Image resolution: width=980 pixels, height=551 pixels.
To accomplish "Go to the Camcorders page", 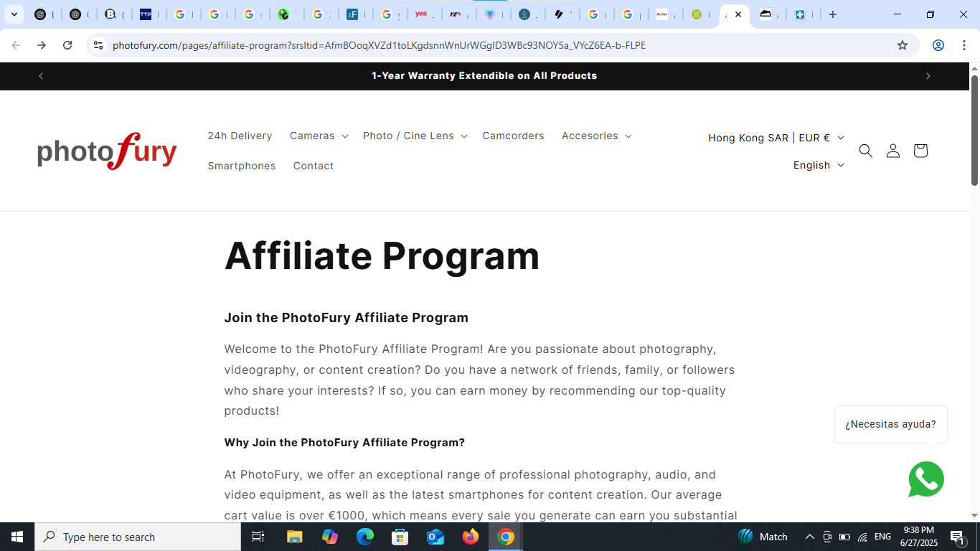I will [513, 136].
